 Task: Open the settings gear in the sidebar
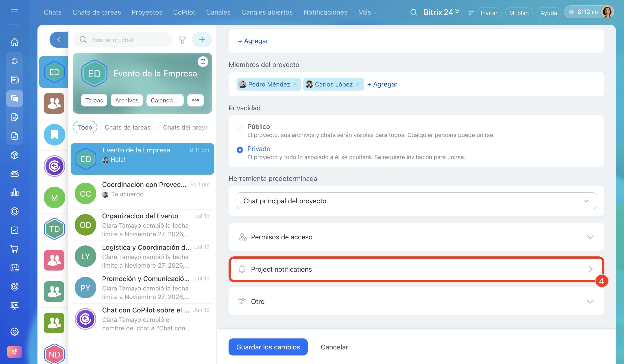[15, 331]
